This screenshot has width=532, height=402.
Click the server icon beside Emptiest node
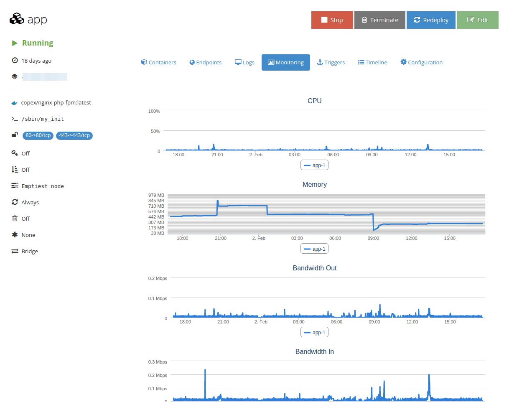[x=15, y=186]
